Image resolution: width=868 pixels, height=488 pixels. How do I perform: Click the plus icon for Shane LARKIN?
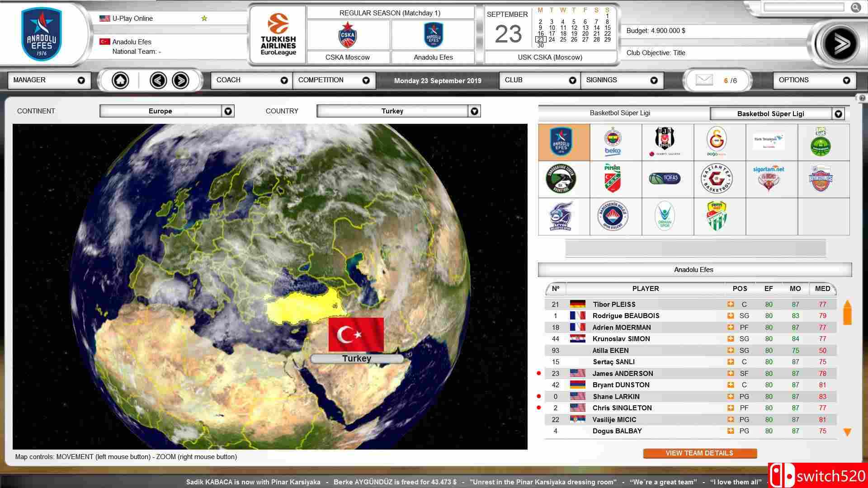730,396
